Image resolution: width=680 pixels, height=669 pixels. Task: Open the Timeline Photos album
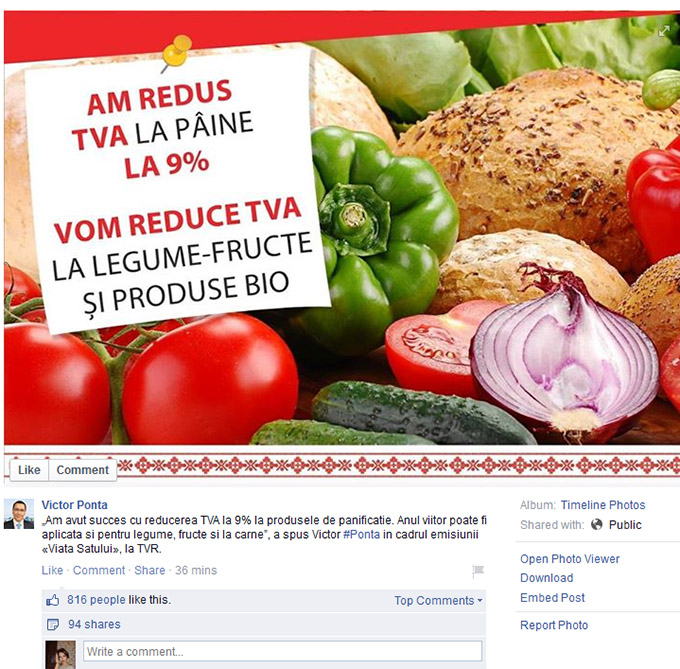coord(603,505)
